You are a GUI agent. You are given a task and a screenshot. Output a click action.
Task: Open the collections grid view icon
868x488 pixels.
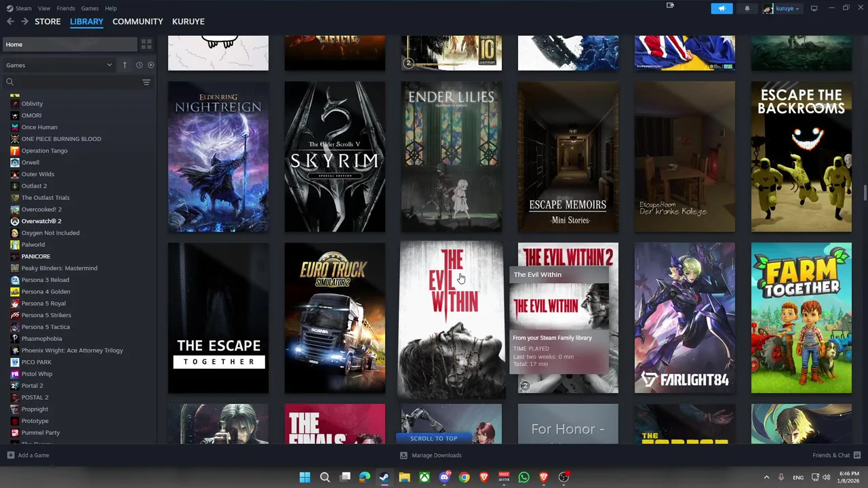[146, 44]
